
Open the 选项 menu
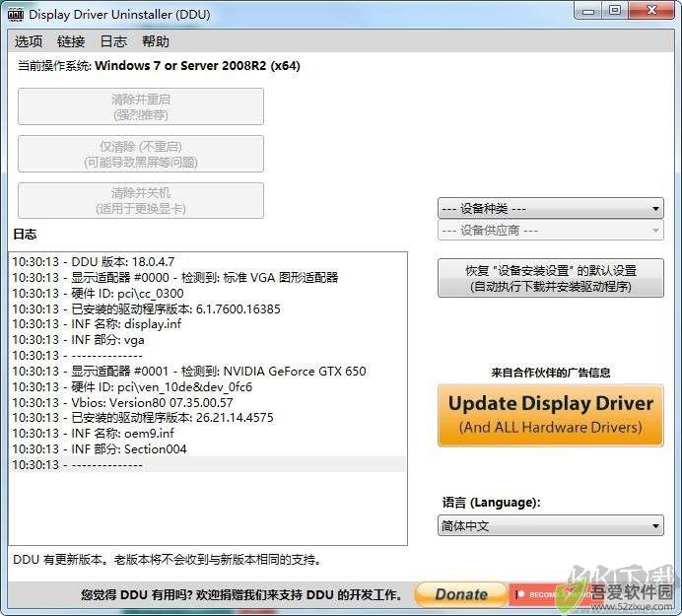pos(29,41)
